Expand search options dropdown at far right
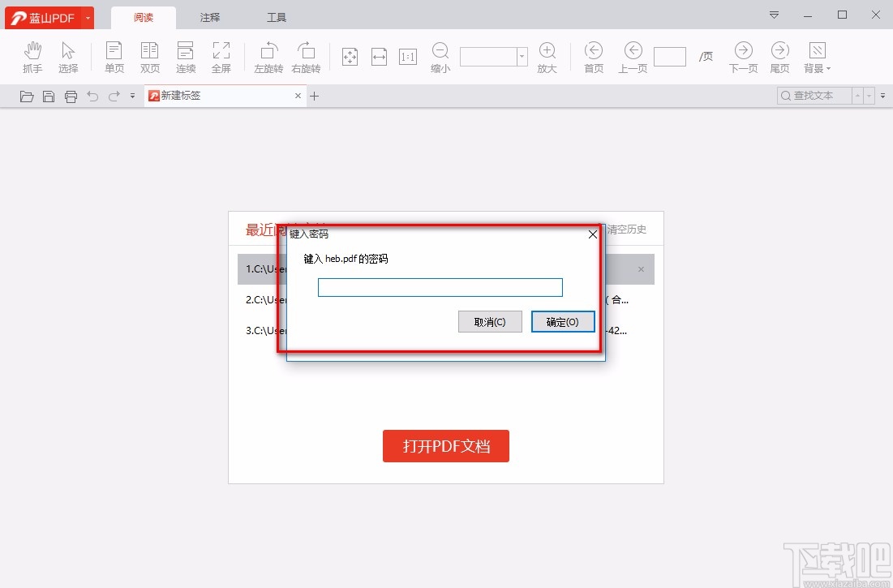The image size is (893, 588). point(882,96)
